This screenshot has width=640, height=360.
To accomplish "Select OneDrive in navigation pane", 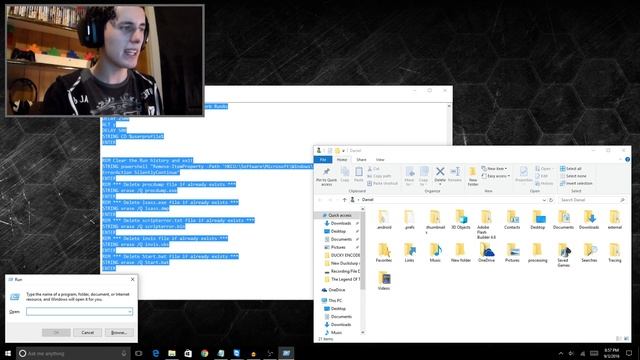I will tap(333, 290).
